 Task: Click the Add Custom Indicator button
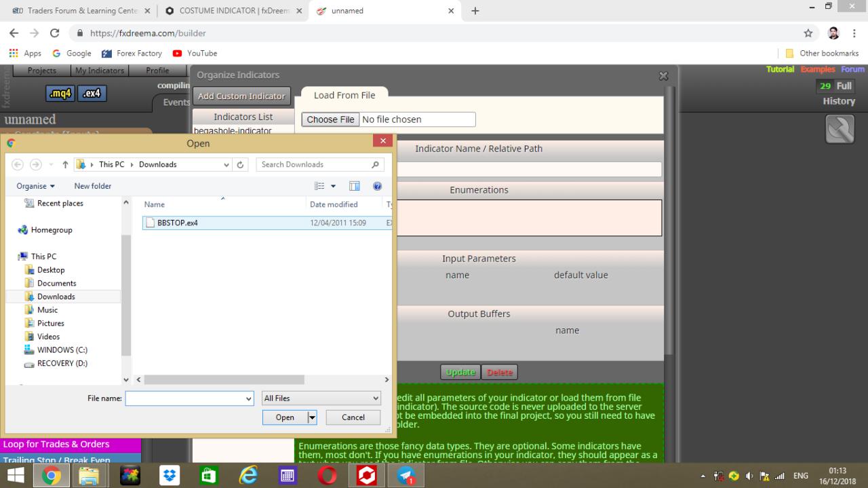241,96
